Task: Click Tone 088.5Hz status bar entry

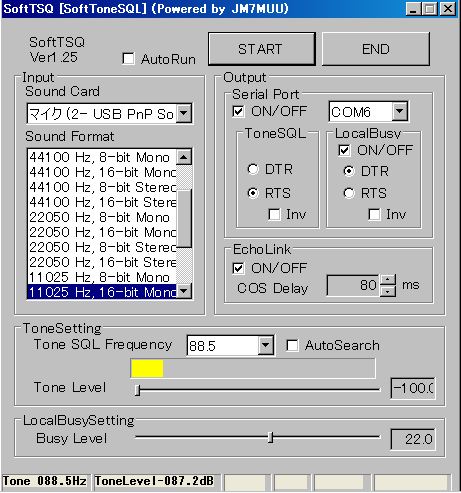Action: [x=45, y=481]
